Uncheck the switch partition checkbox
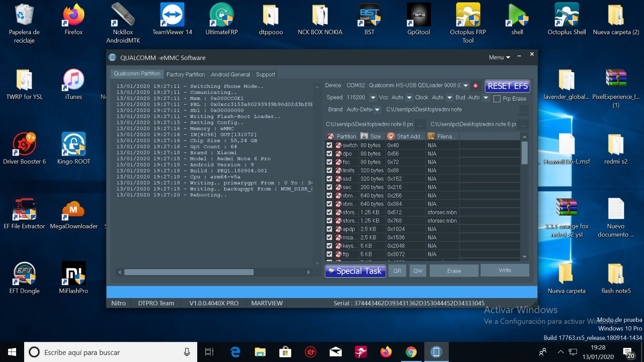This screenshot has height=362, width=644. [x=329, y=145]
